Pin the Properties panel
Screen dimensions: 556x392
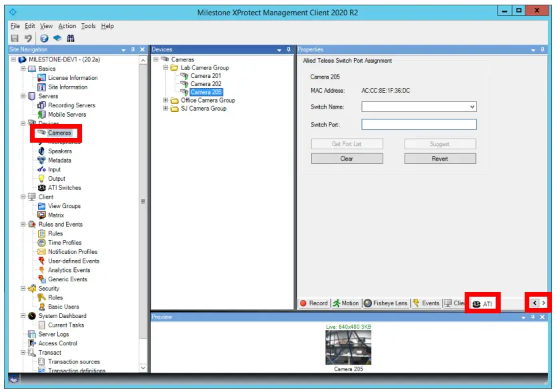[x=543, y=49]
